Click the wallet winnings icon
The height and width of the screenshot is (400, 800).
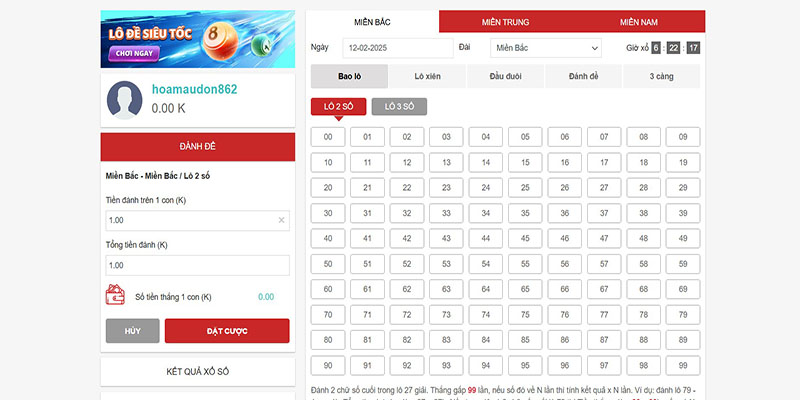115,296
